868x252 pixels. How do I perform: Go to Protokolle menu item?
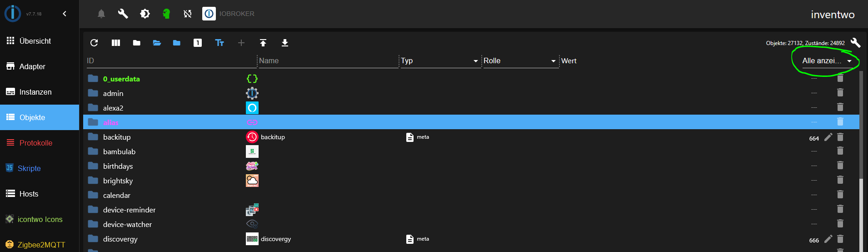click(35, 143)
